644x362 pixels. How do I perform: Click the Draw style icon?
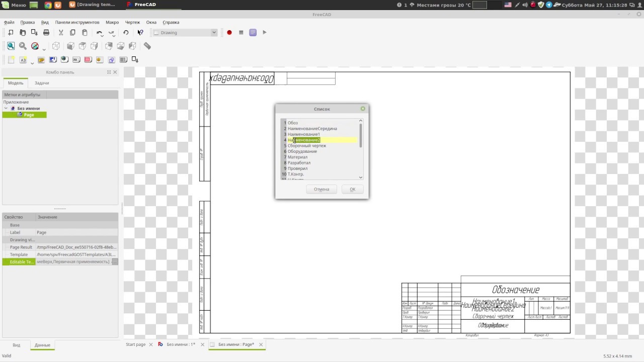(35, 46)
